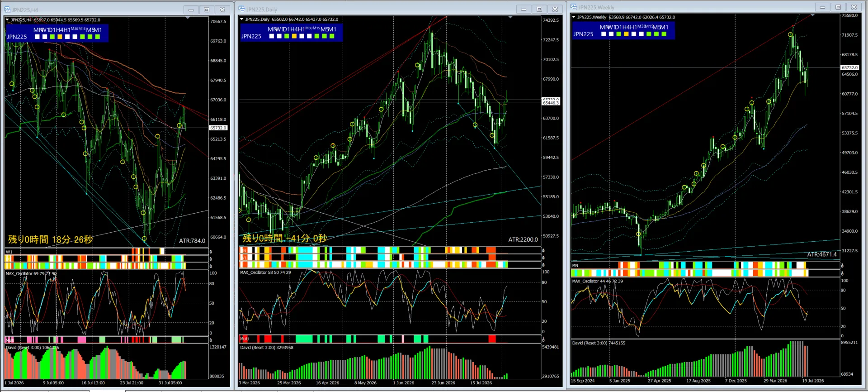Image resolution: width=868 pixels, height=392 pixels.
Task: Select the chart shift triangle atop the Daily chart
Action: click(510, 17)
